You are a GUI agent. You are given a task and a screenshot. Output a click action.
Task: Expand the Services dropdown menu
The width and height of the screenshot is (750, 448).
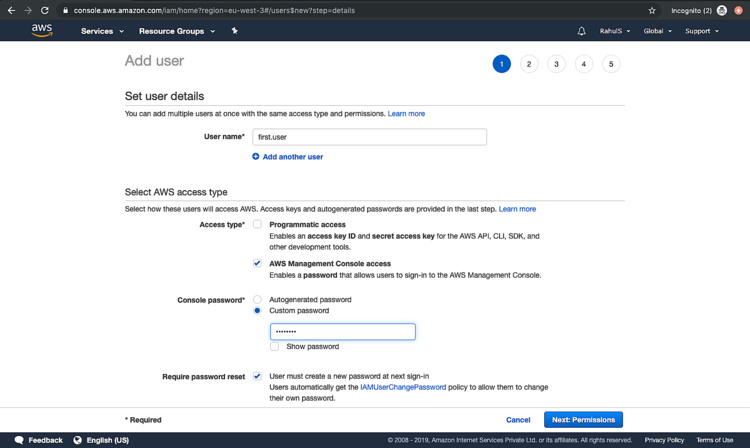coord(102,31)
